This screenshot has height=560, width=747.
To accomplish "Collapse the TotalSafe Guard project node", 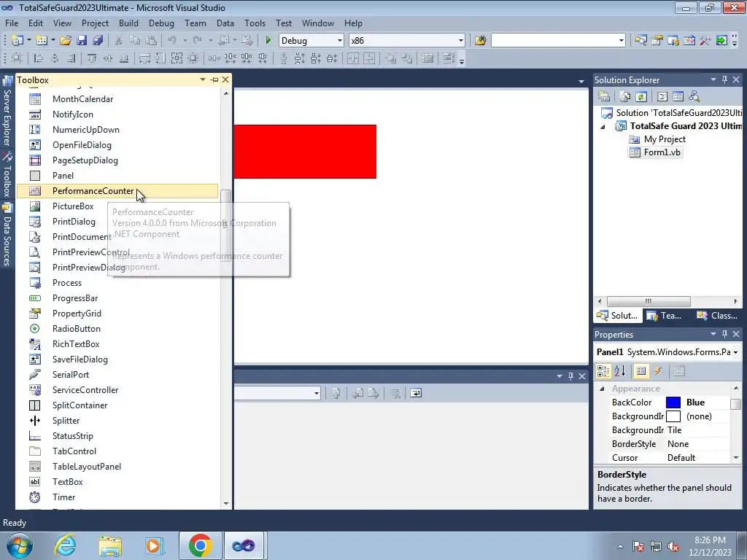I will coord(603,126).
